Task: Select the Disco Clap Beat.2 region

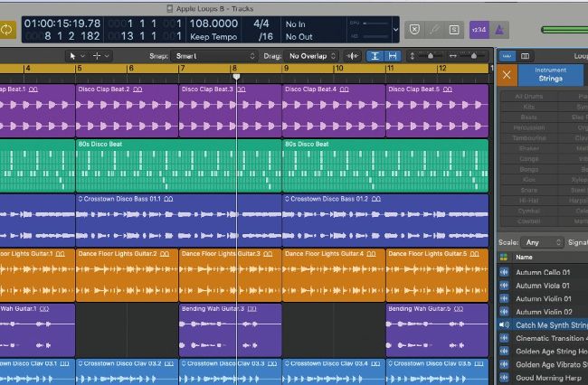Action: coord(127,111)
